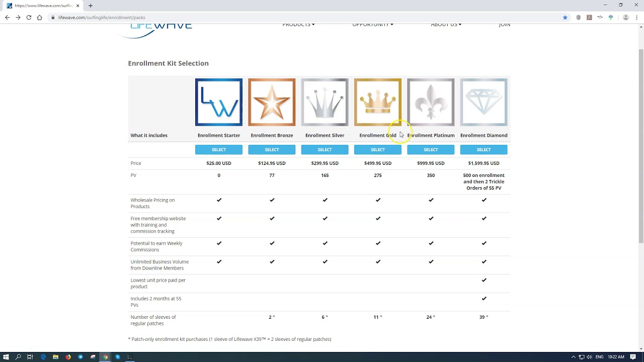Select the Enrollment Bronze kit

272,149
